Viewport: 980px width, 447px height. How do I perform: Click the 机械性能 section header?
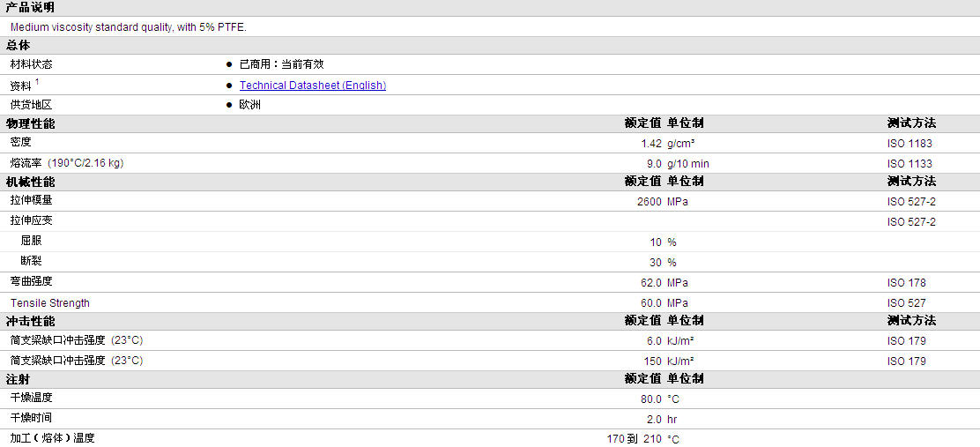click(x=30, y=182)
